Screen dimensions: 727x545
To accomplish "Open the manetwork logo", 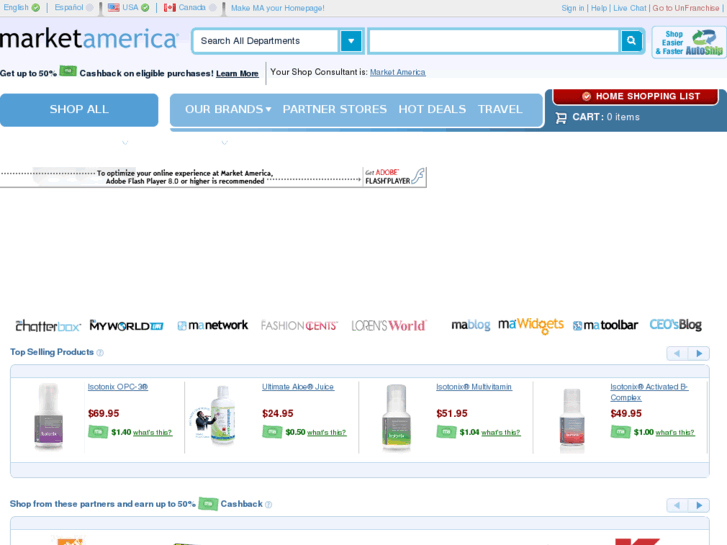I will 213,326.
